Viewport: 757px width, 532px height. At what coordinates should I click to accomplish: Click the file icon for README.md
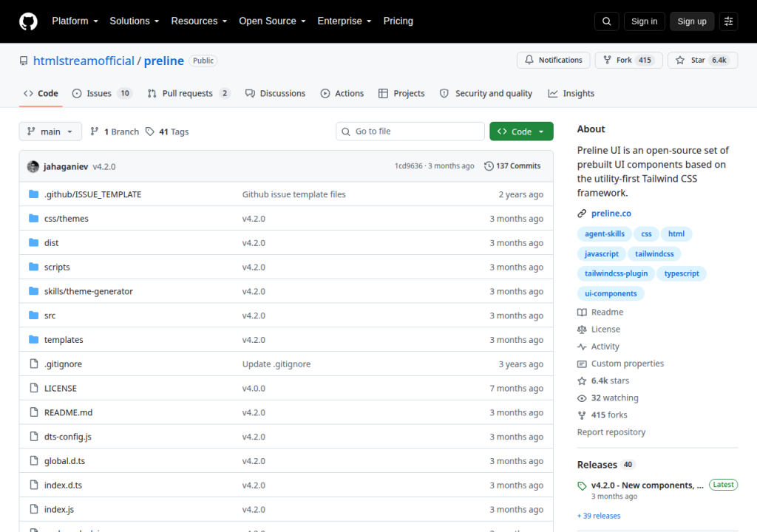pyautogui.click(x=34, y=412)
